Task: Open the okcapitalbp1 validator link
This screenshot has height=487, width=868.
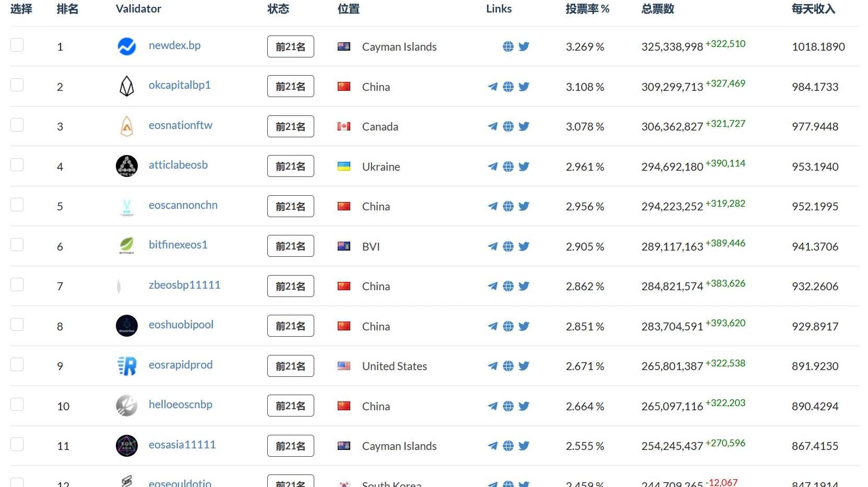Action: pos(180,85)
